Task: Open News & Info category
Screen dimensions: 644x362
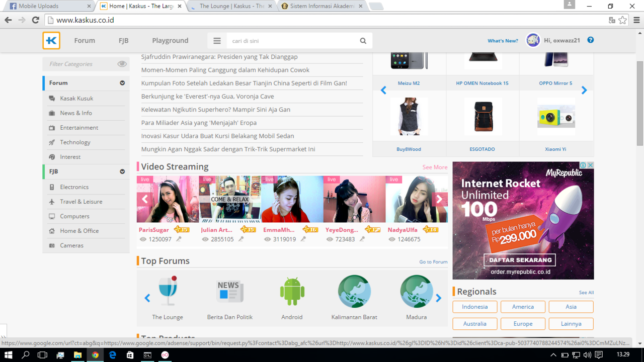Action: [x=76, y=113]
